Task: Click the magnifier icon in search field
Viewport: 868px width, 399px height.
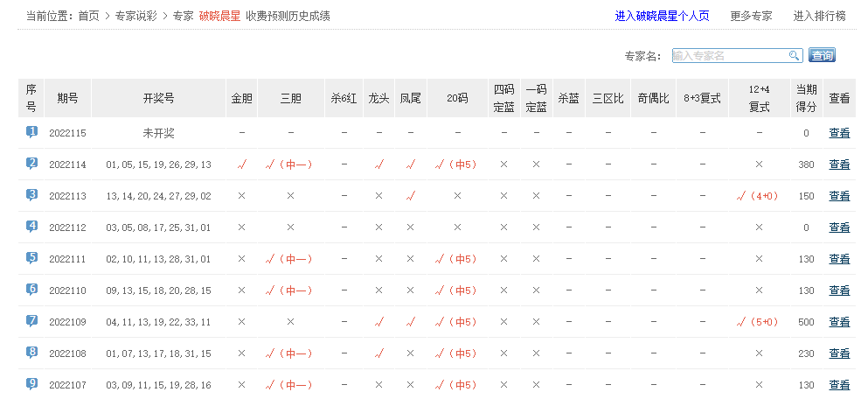Action: (x=795, y=55)
